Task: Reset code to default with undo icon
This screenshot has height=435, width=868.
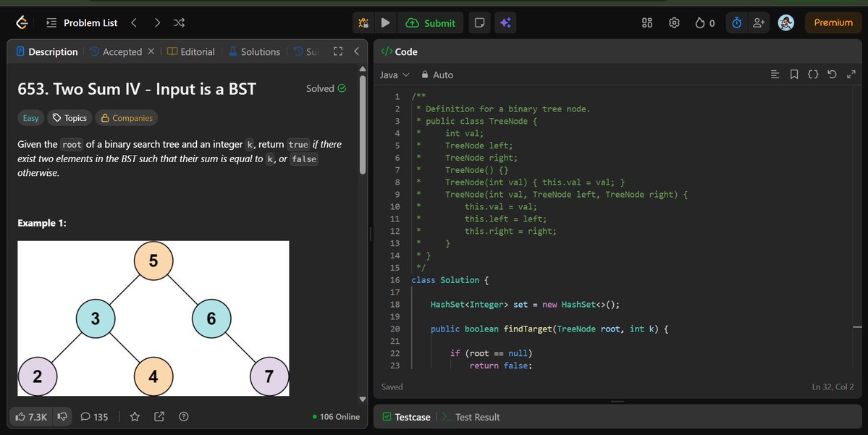Action: [832, 74]
